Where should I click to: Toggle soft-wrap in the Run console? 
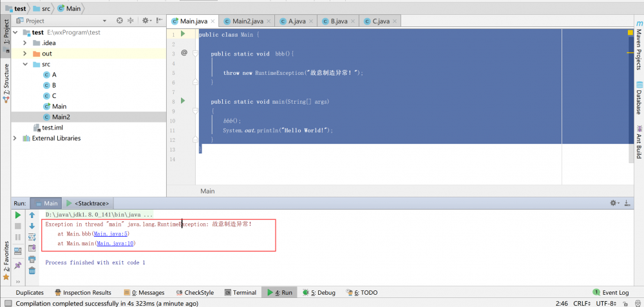[32, 237]
